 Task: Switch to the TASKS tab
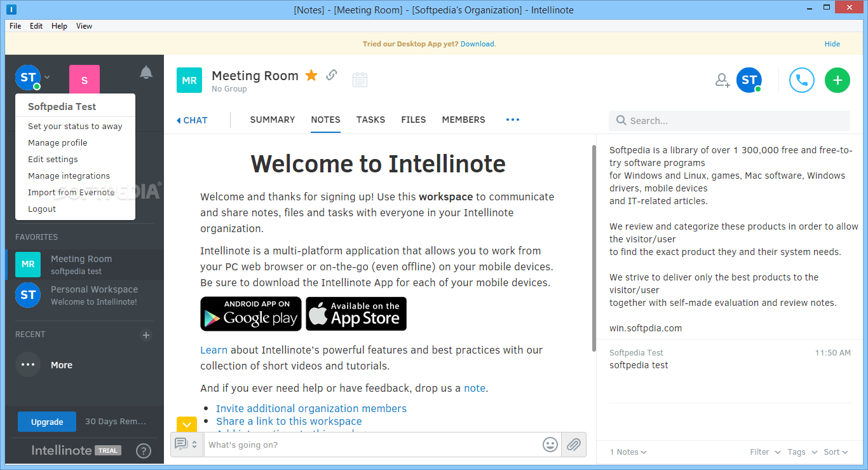click(x=370, y=120)
